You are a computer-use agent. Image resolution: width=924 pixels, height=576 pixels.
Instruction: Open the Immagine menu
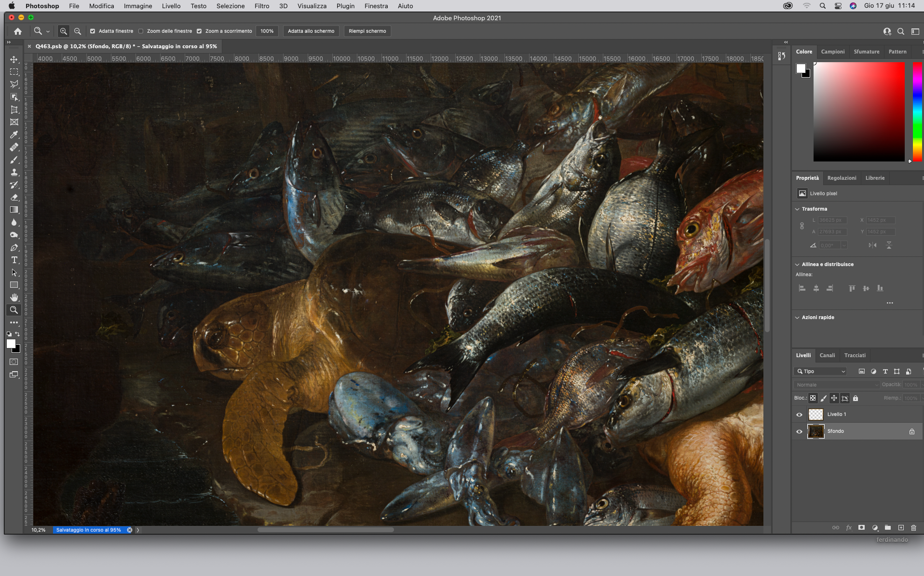[138, 6]
